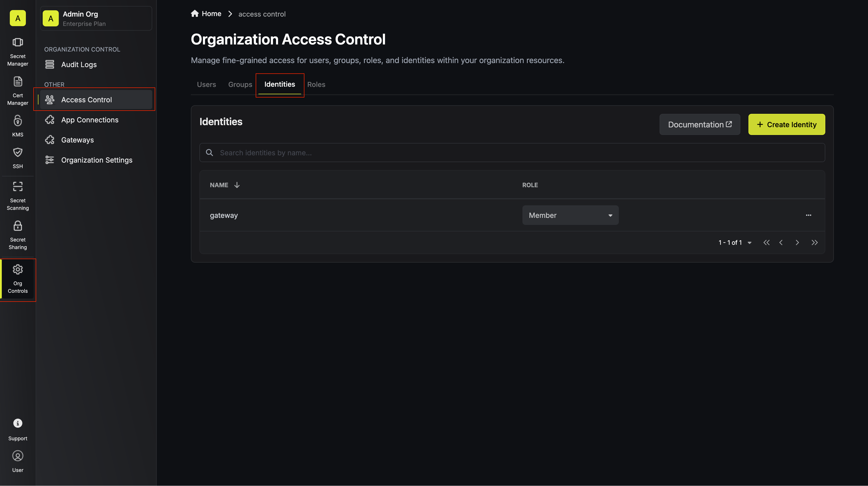Open the gateway row more options menu
Image resolution: width=868 pixels, height=486 pixels.
click(808, 215)
